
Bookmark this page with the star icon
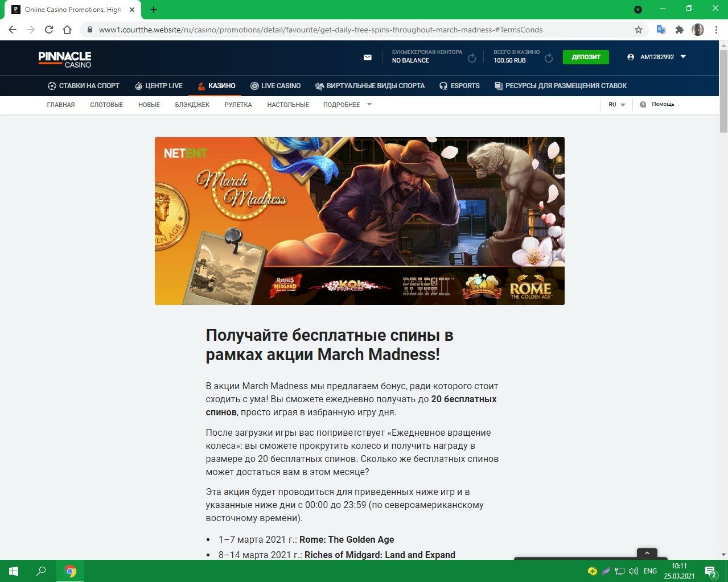coord(639,30)
